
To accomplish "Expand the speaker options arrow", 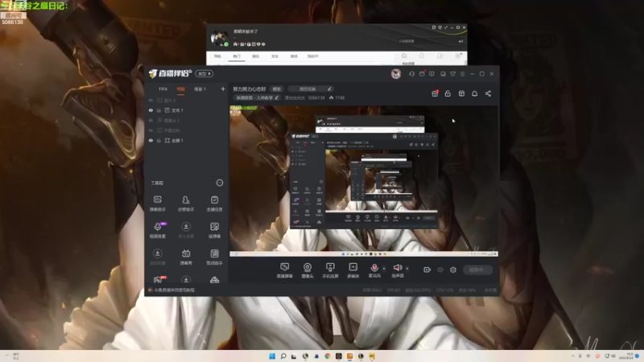I will [407, 269].
